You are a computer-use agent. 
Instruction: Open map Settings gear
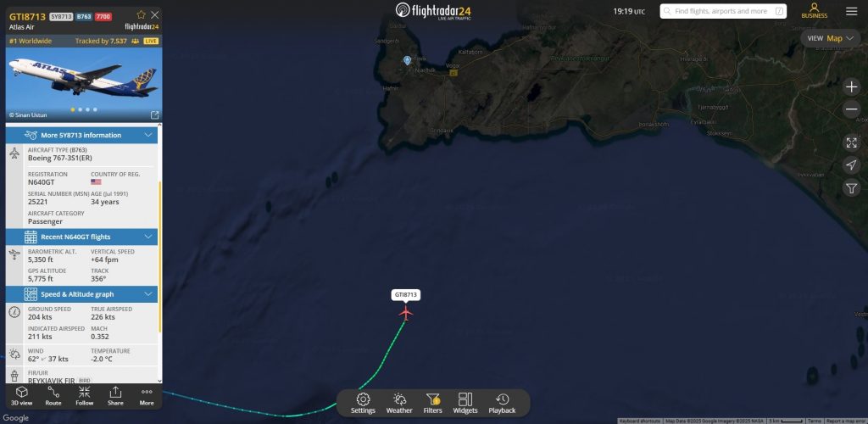(363, 404)
